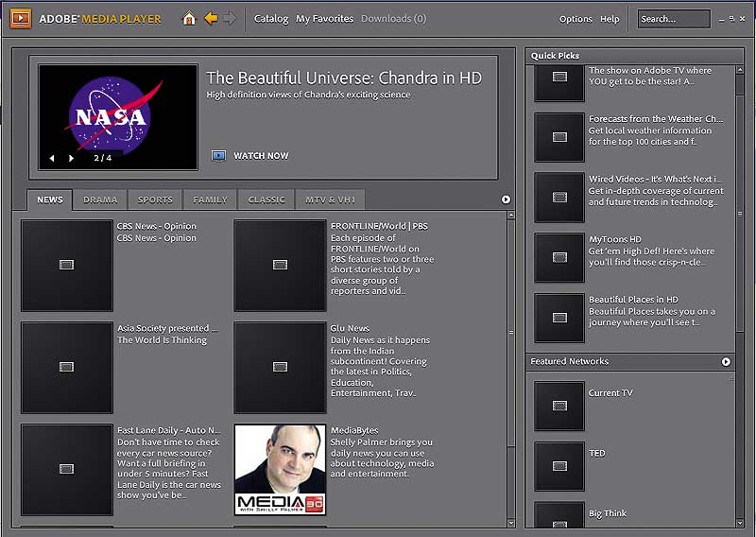Open Wired Videos title in Quick Picks
Viewport: 756px width, 537px height.
tap(655, 179)
